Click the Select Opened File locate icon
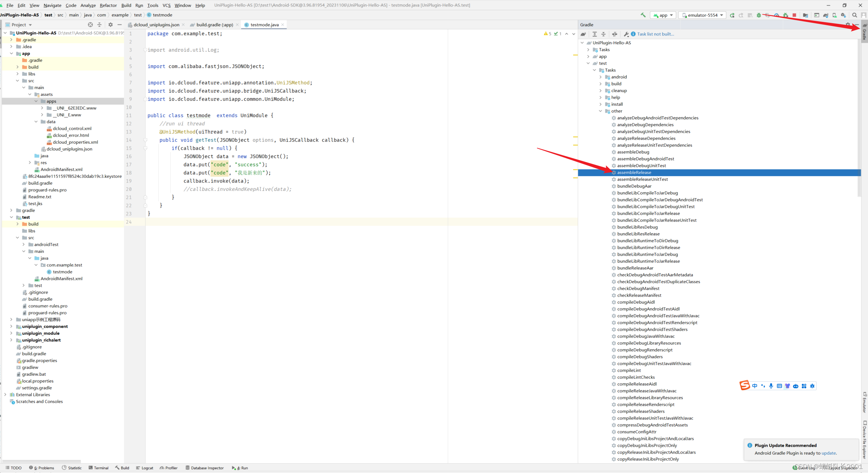The image size is (868, 473). click(x=90, y=25)
